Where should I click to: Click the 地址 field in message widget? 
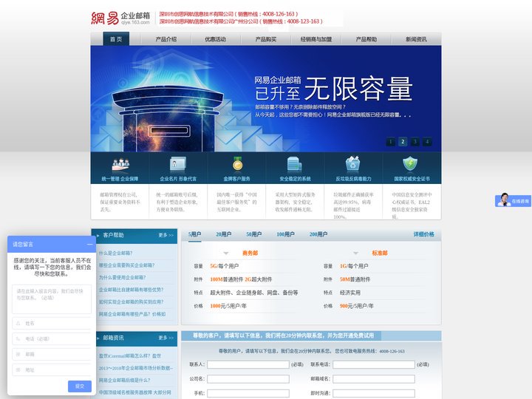click(52, 370)
